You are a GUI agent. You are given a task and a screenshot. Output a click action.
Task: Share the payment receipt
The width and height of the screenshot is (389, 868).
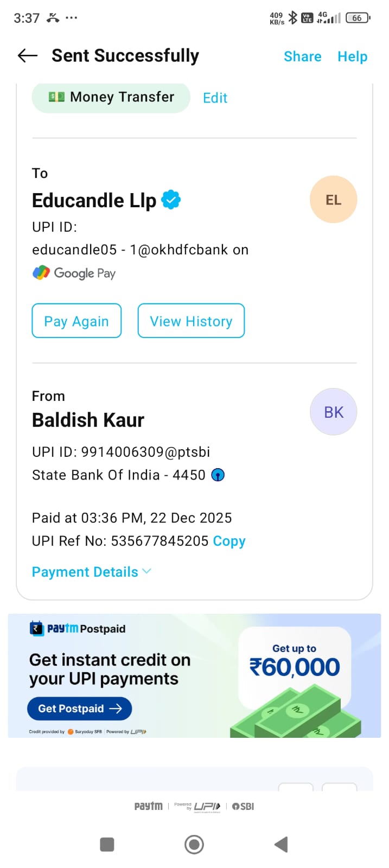[302, 56]
